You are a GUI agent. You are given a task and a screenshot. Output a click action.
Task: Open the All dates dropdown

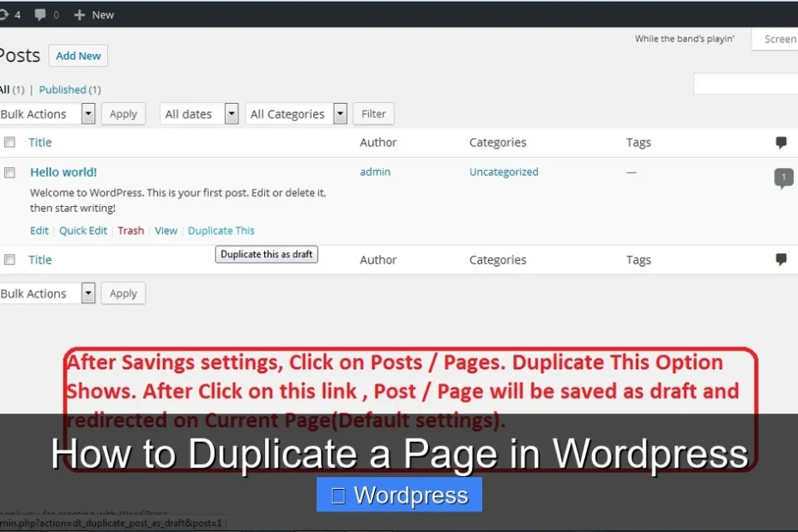(199, 114)
